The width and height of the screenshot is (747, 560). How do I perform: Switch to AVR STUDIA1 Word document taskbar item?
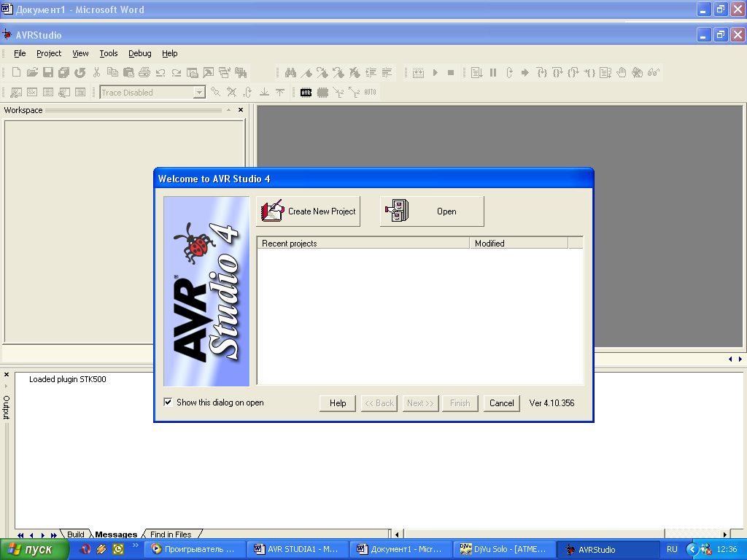click(x=298, y=549)
